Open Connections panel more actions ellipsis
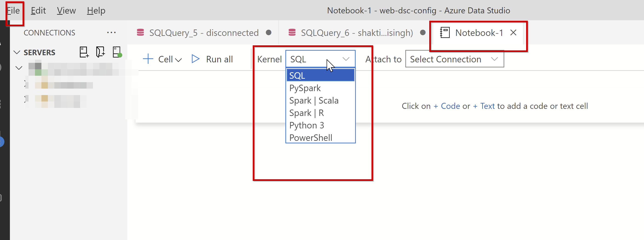 pos(111,32)
